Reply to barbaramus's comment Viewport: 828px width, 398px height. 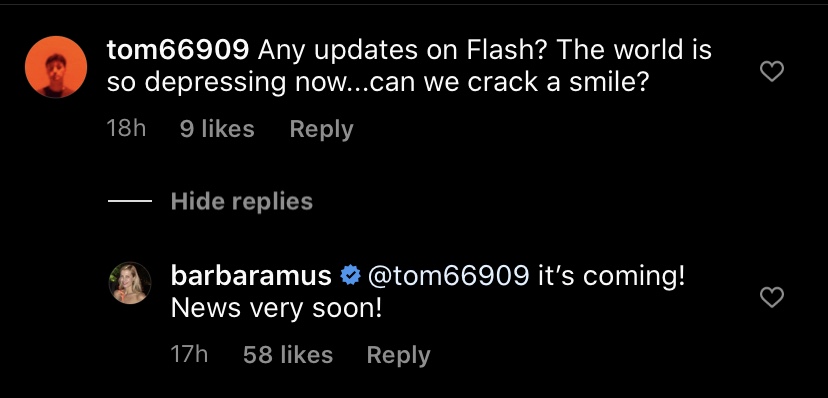point(398,355)
